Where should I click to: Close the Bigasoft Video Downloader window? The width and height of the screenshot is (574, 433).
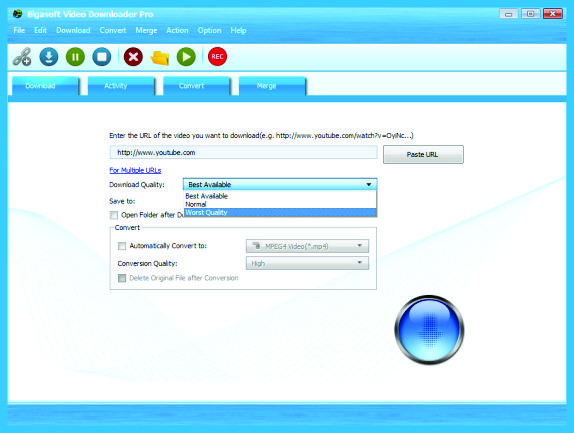(x=553, y=14)
